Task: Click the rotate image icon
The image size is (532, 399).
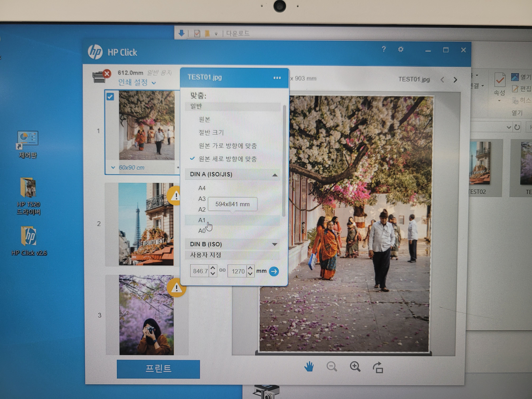Action: [378, 367]
